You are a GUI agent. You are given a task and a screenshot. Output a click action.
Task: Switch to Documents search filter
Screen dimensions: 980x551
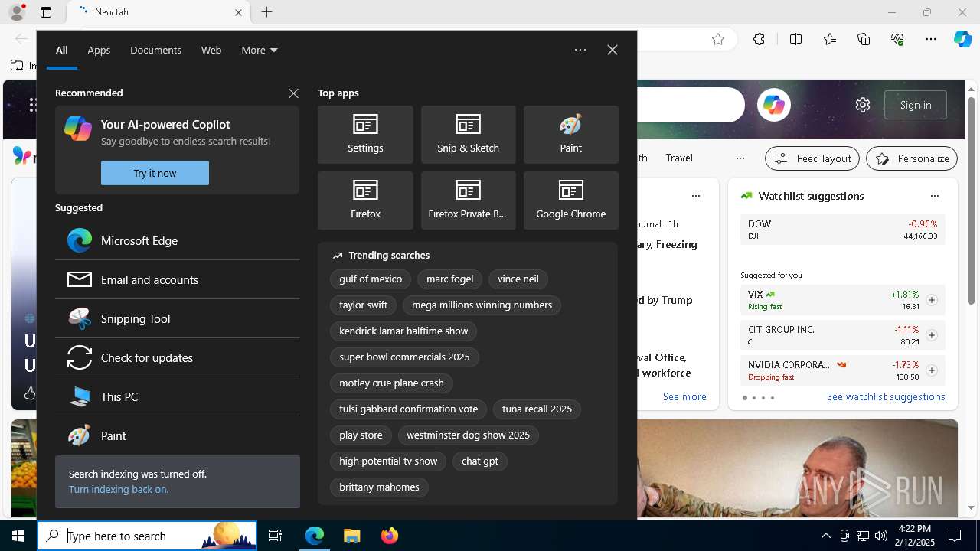point(155,50)
